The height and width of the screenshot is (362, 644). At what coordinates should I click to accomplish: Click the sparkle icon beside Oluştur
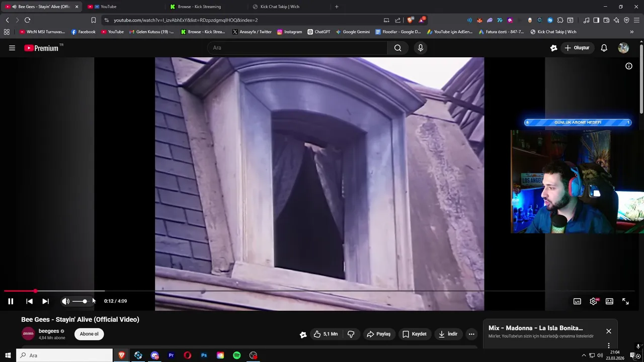click(553, 48)
